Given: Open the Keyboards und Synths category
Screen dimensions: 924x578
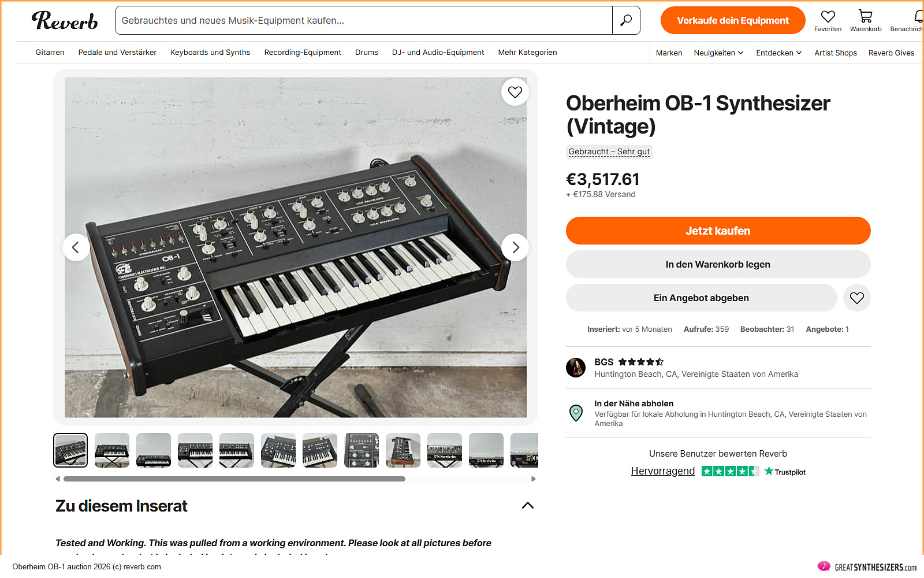Looking at the screenshot, I should coord(210,52).
